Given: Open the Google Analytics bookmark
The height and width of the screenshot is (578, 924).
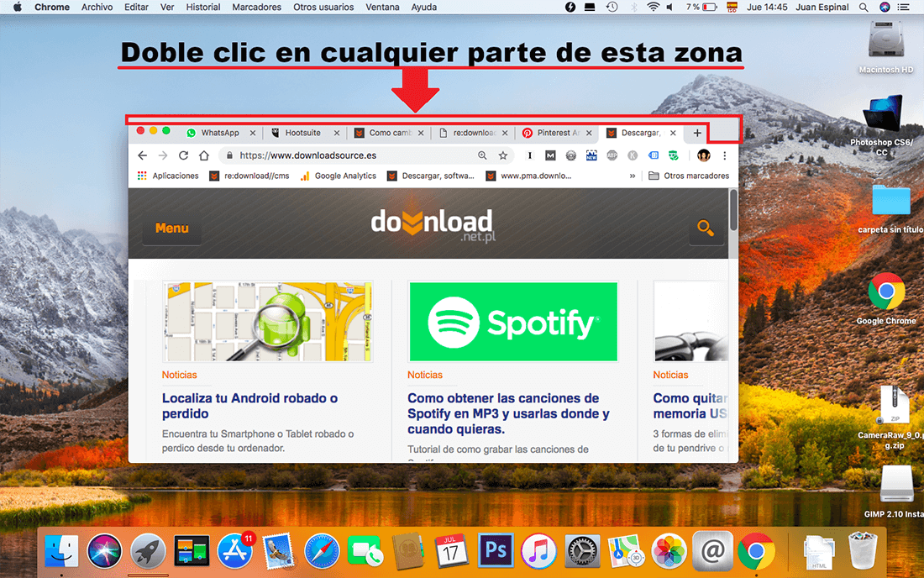Looking at the screenshot, I should (x=339, y=176).
